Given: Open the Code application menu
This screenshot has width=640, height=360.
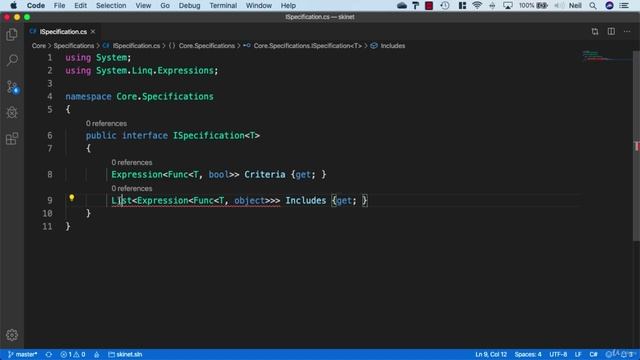Looking at the screenshot, I should 36,5.
